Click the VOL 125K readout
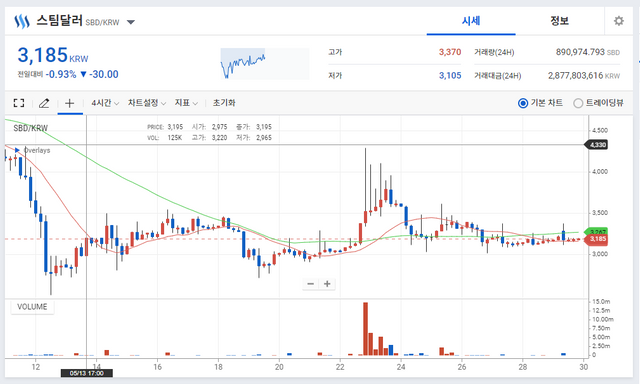 165,138
